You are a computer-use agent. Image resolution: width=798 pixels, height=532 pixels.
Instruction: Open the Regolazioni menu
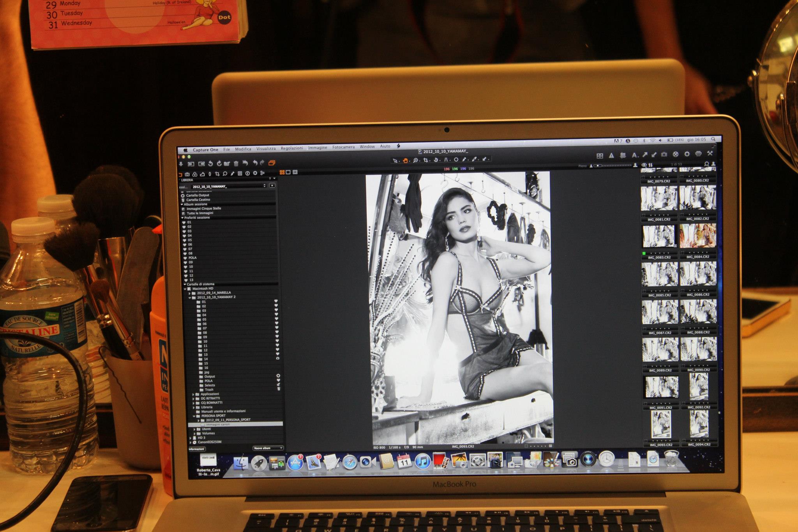coord(292,148)
